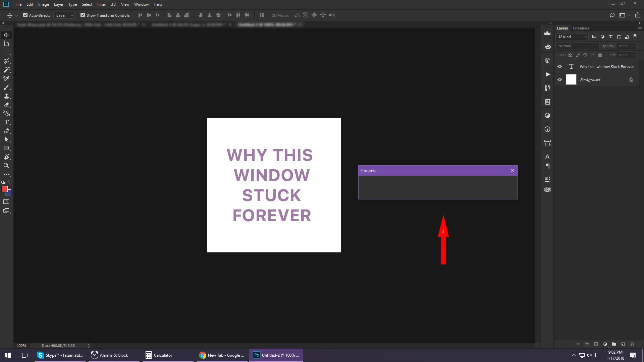
Task: Close the Progress dialog
Action: pyautogui.click(x=512, y=170)
